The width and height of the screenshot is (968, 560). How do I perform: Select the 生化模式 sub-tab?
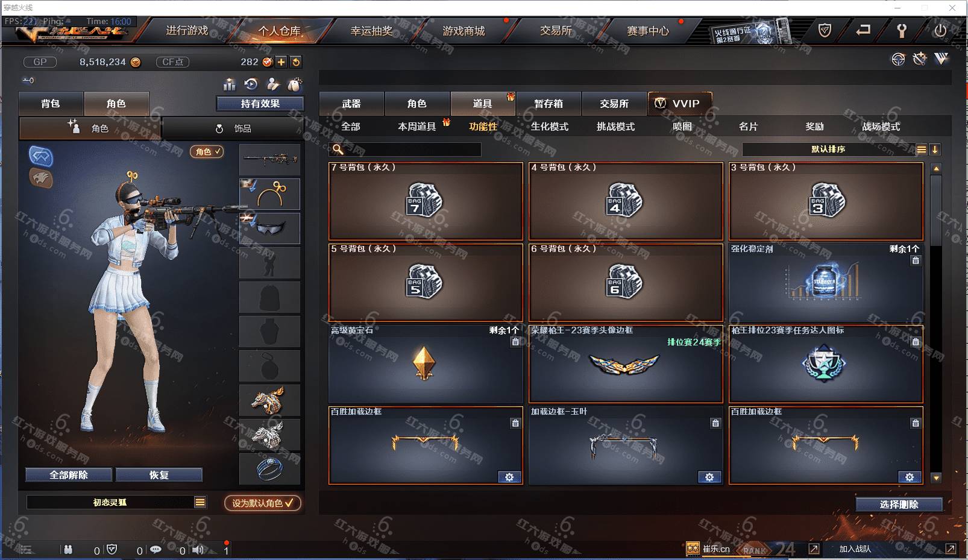click(x=549, y=127)
